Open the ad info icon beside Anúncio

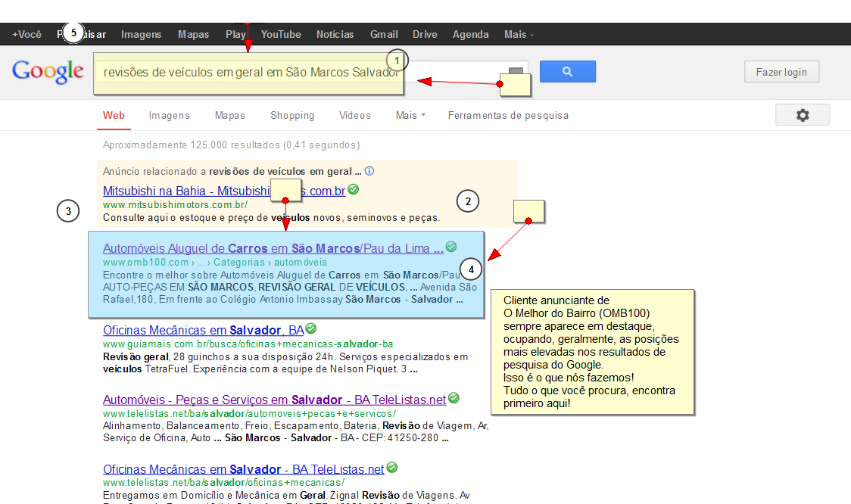369,171
